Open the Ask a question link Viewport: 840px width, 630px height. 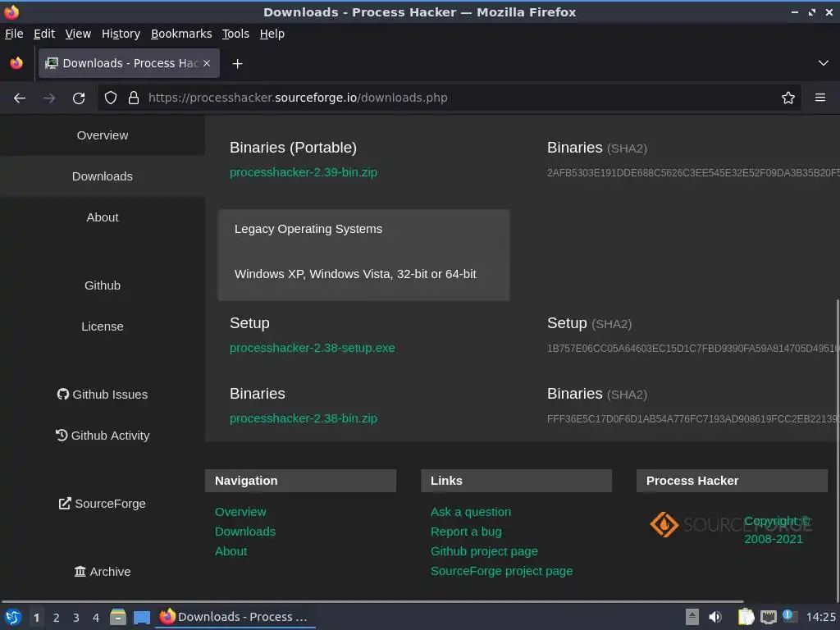point(471,512)
